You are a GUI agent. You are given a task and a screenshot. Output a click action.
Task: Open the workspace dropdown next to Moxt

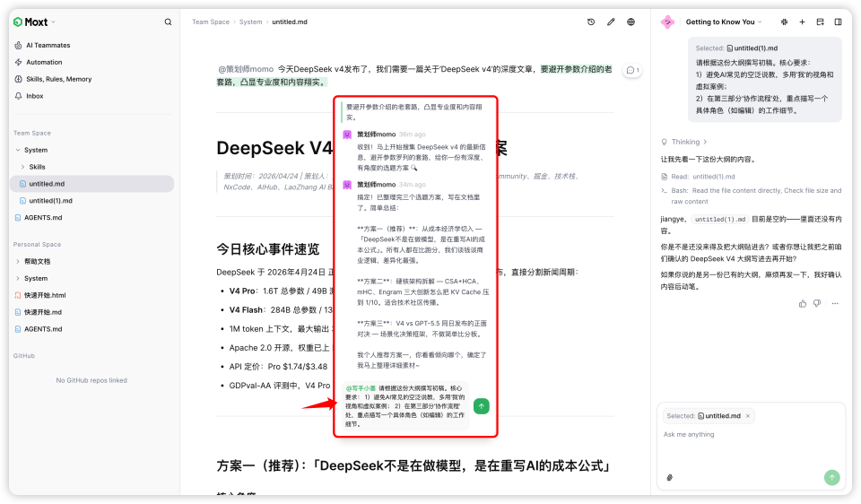click(x=53, y=22)
